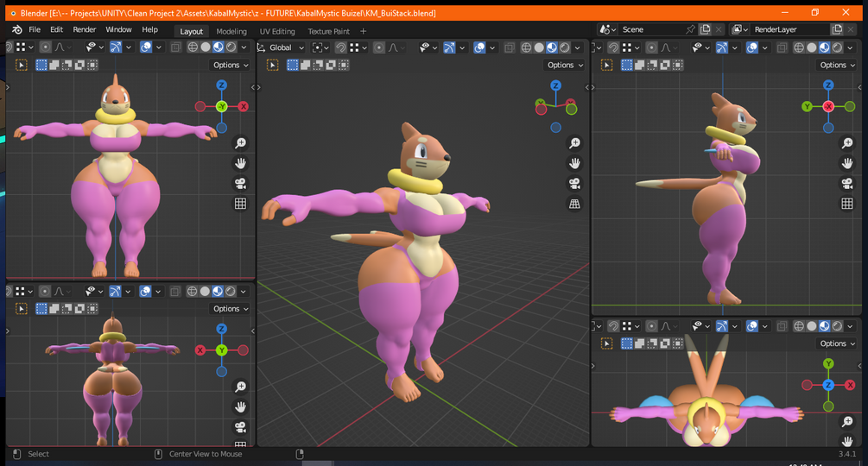This screenshot has width=868, height=466.
Task: Switch to the UV Editing workspace tab
Action: 277,32
